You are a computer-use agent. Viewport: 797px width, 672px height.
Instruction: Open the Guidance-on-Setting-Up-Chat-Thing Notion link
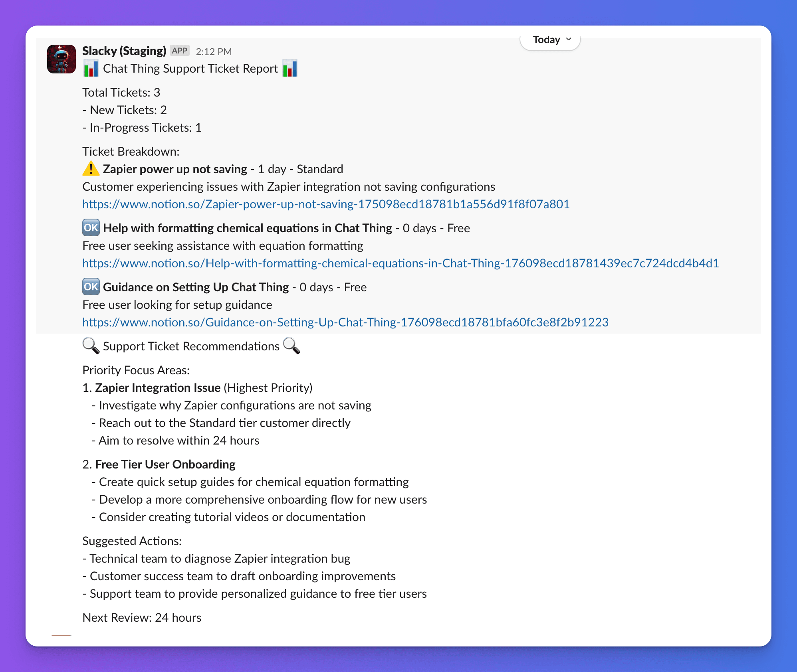pos(345,322)
